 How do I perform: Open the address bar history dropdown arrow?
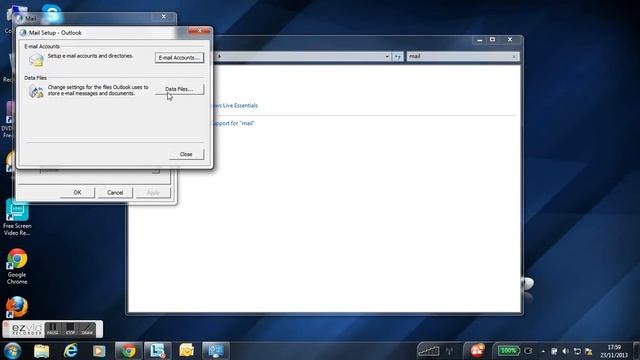pyautogui.click(x=387, y=56)
